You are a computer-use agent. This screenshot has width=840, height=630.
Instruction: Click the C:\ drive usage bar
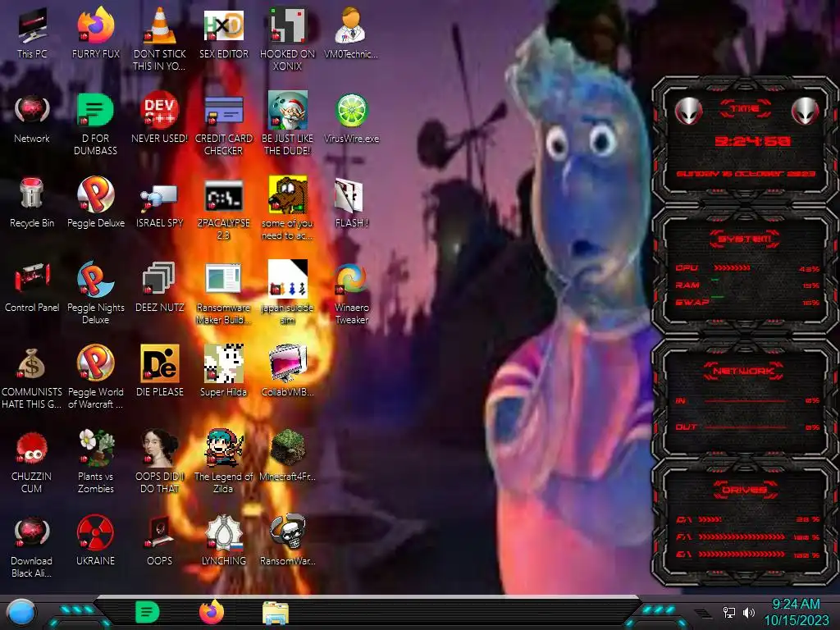[x=710, y=519]
